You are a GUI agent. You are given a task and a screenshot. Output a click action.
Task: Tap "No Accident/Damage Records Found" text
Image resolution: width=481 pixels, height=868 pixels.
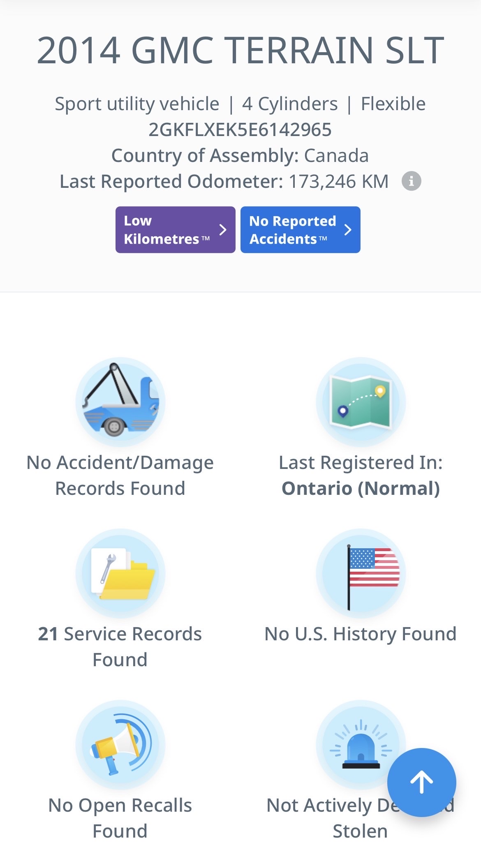(120, 475)
